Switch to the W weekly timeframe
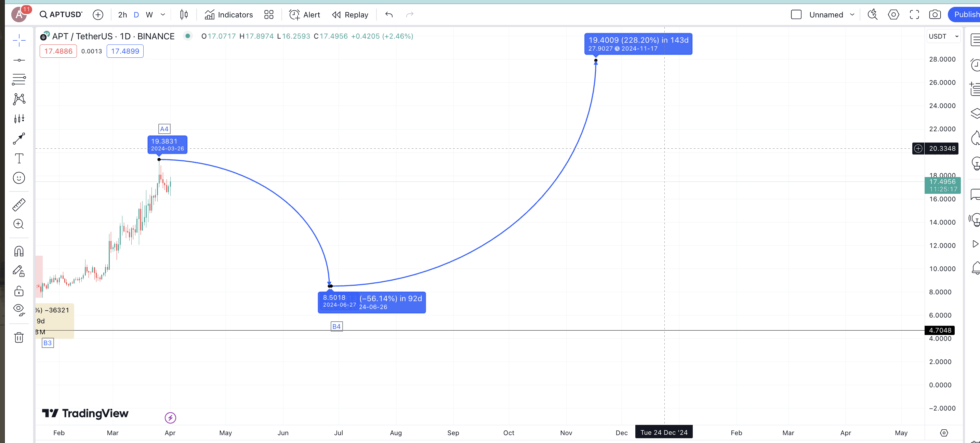Image resolution: width=980 pixels, height=443 pixels. click(149, 14)
